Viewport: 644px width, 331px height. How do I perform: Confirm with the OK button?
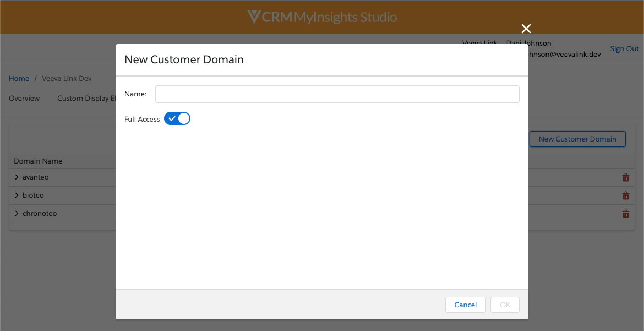click(x=505, y=305)
